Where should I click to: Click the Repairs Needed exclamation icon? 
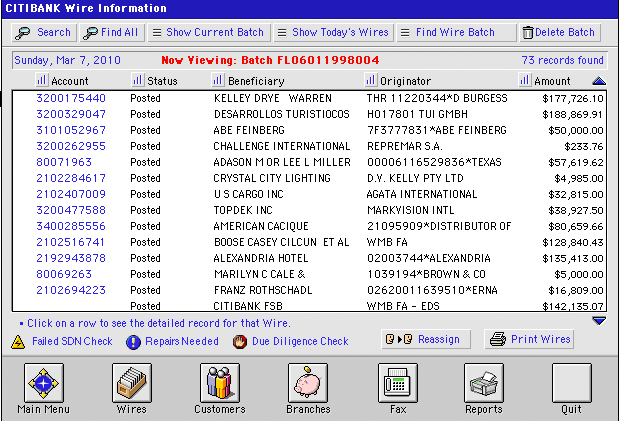coord(133,342)
